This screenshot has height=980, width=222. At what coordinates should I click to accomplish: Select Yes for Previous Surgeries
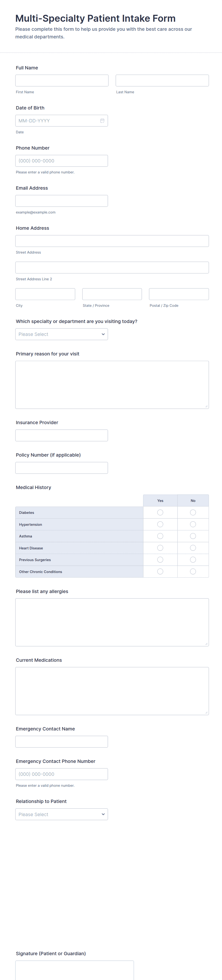pyautogui.click(x=160, y=560)
